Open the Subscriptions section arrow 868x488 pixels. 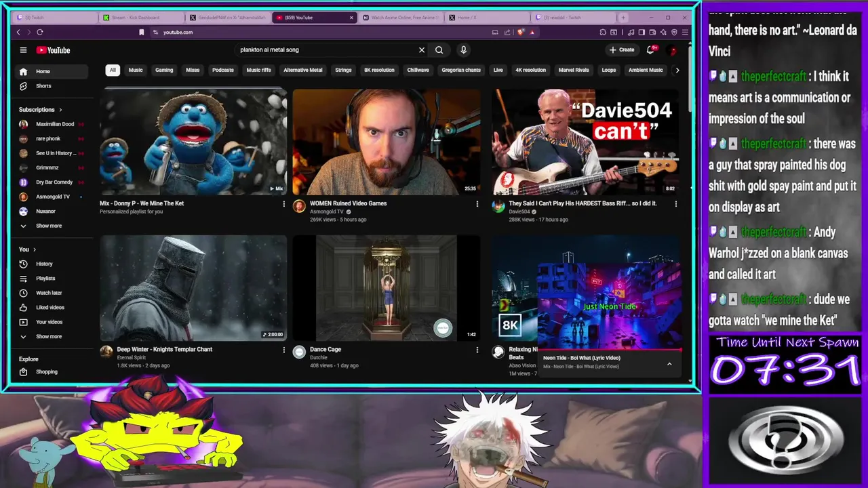(x=60, y=110)
